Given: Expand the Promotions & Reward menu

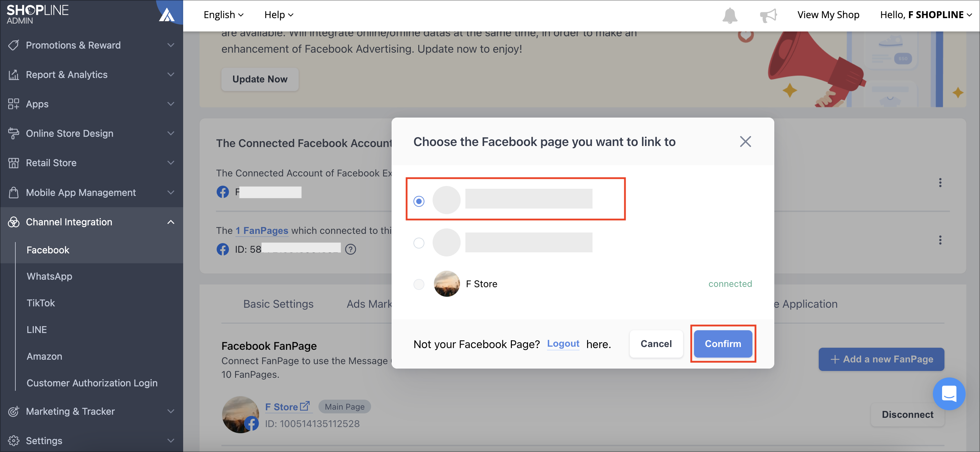Looking at the screenshot, I should [x=171, y=45].
